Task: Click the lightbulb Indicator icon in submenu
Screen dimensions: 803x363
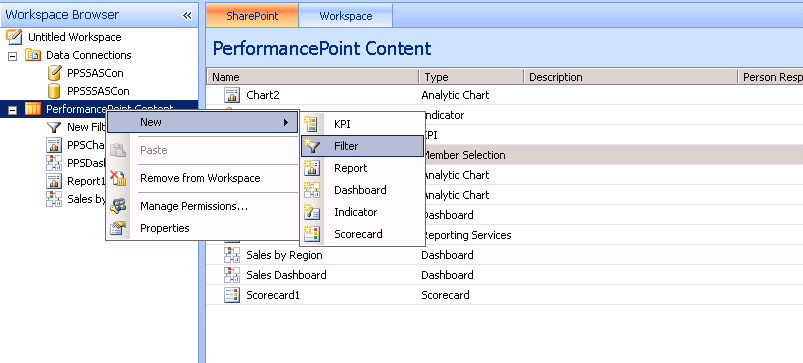Action: click(x=311, y=212)
